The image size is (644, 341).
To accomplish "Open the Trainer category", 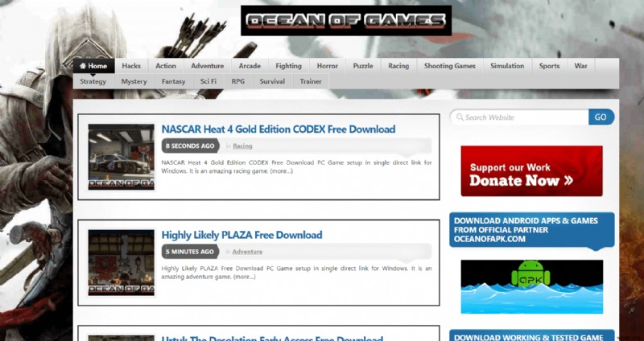I will click(x=311, y=82).
